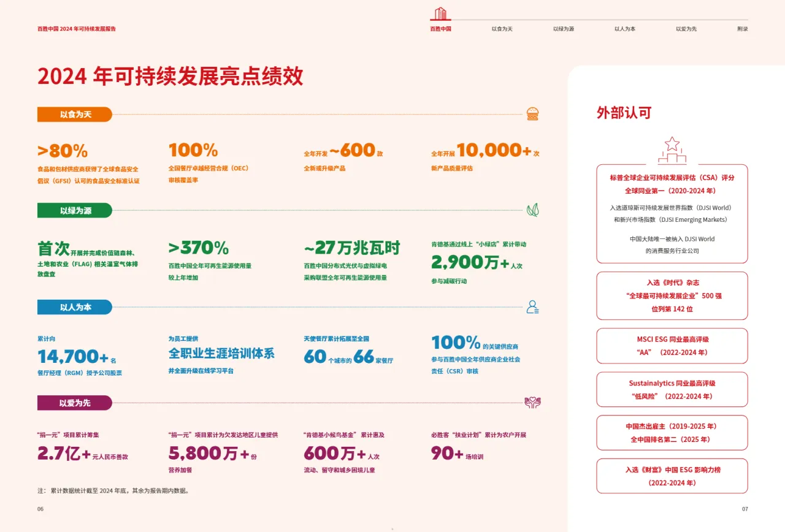Screen dimensions: 785x532
Task: Click the purple 以爱为先 section label
Action: pyautogui.click(x=75, y=403)
